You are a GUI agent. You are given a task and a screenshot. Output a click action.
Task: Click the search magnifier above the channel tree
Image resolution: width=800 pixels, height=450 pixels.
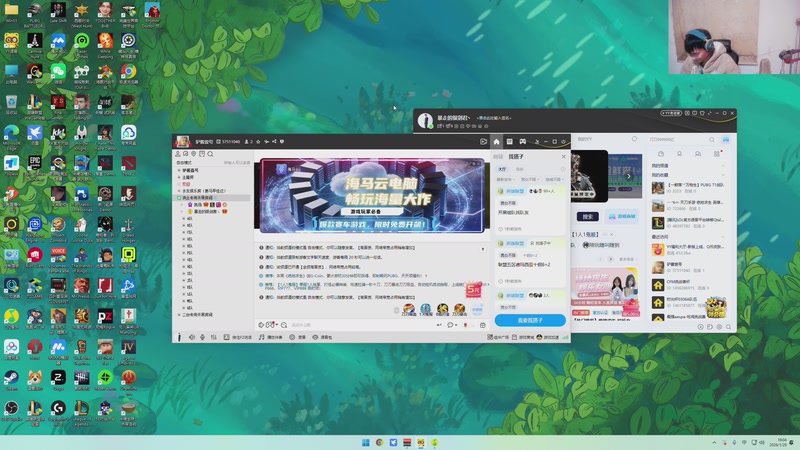click(x=210, y=154)
